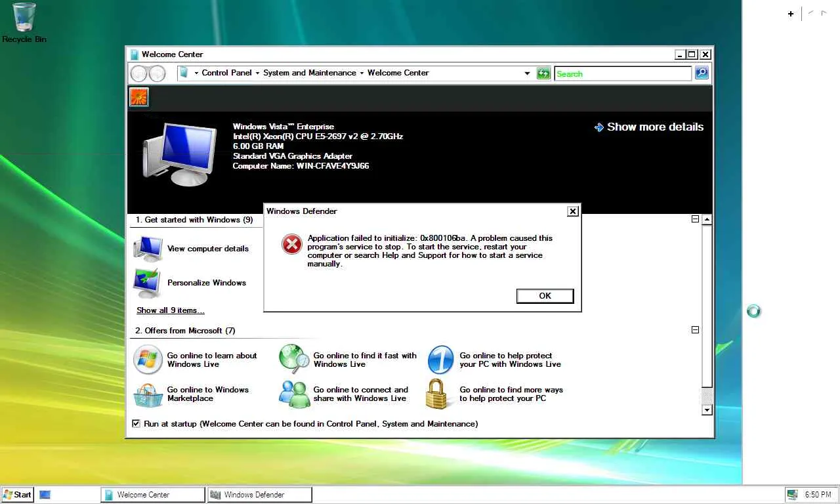840x504 pixels.
Task: Open the Start menu
Action: tap(18, 495)
